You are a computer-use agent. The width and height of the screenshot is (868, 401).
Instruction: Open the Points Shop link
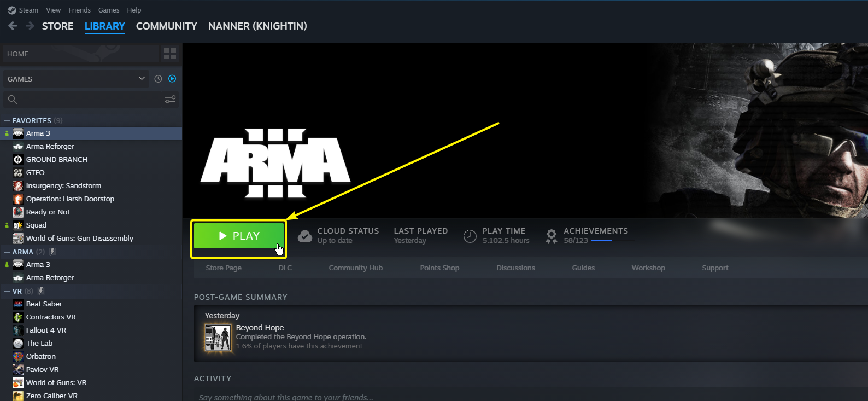coord(439,268)
